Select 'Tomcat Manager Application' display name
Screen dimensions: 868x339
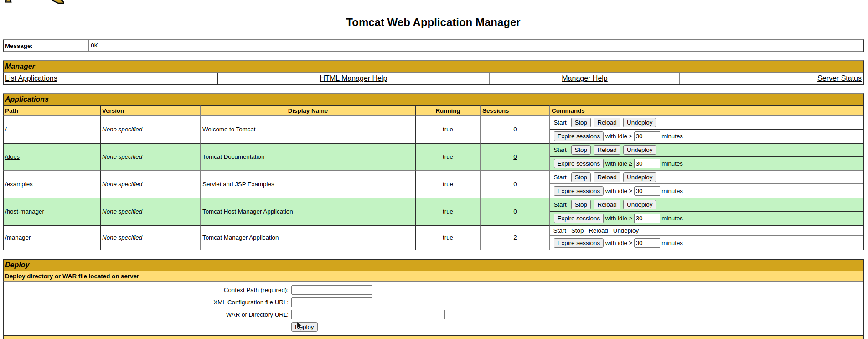(240, 238)
